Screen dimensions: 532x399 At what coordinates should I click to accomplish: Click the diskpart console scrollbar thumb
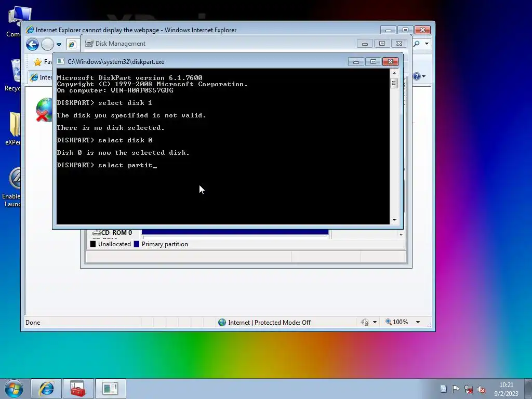click(394, 83)
